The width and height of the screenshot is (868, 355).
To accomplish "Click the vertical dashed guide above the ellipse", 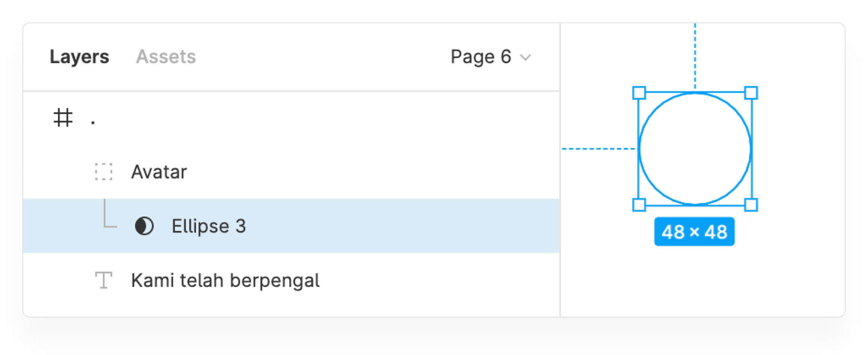I will click(695, 56).
